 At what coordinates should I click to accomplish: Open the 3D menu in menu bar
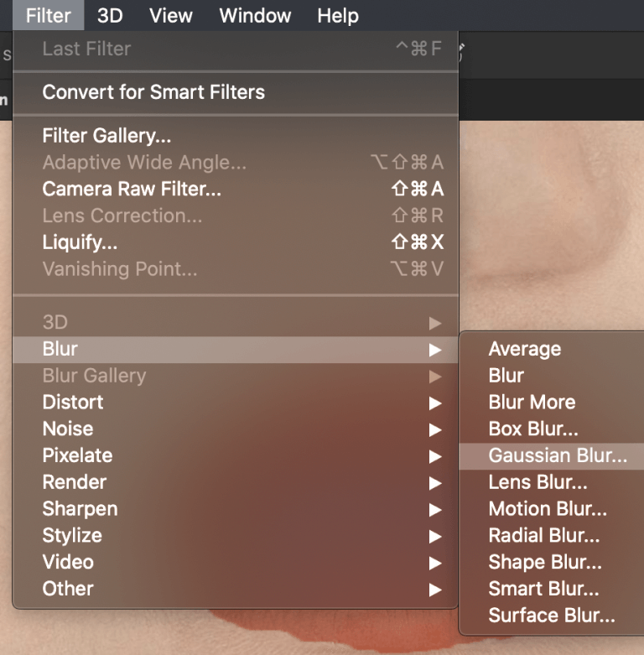(x=110, y=15)
